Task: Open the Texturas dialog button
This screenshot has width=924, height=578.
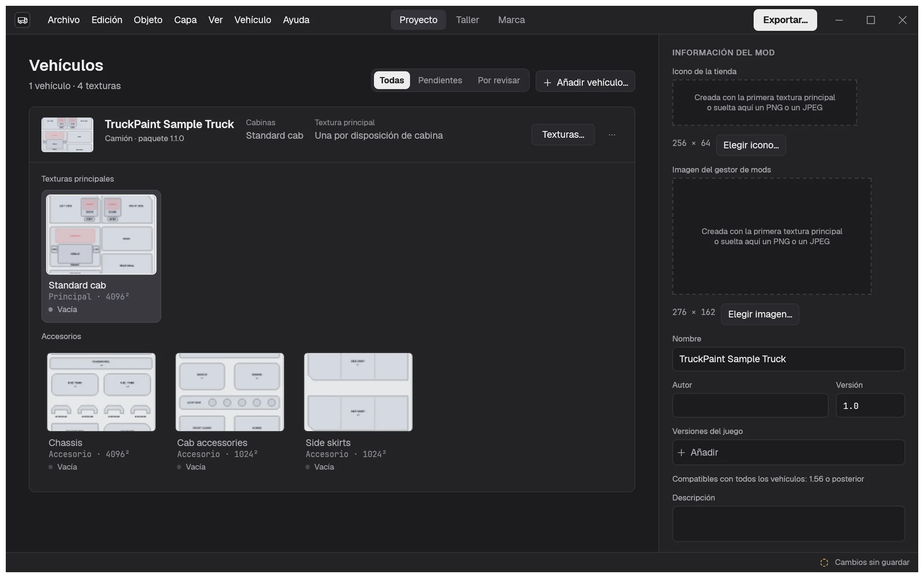Action: click(x=563, y=135)
